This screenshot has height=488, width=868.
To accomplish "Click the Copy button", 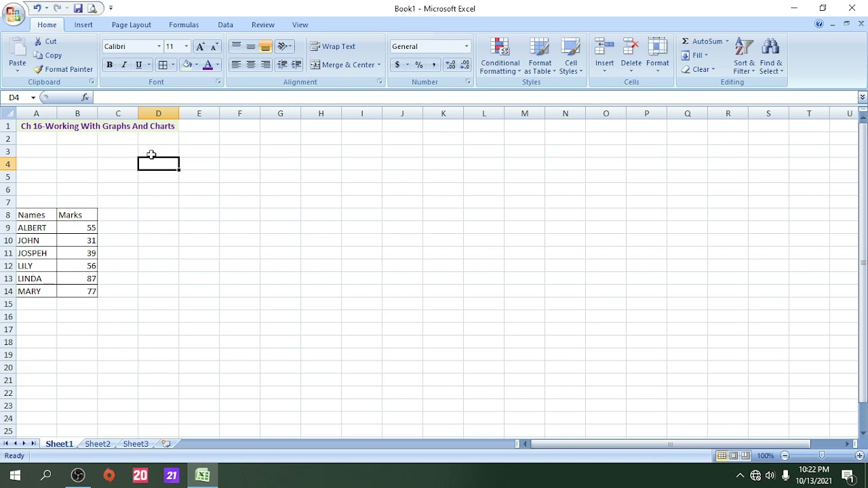I will tap(47, 55).
